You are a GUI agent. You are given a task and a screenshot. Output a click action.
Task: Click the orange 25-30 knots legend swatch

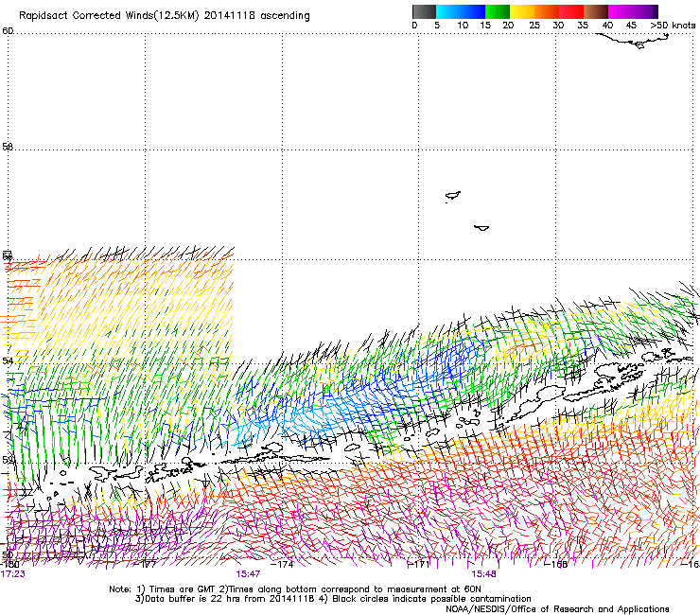tap(547, 11)
